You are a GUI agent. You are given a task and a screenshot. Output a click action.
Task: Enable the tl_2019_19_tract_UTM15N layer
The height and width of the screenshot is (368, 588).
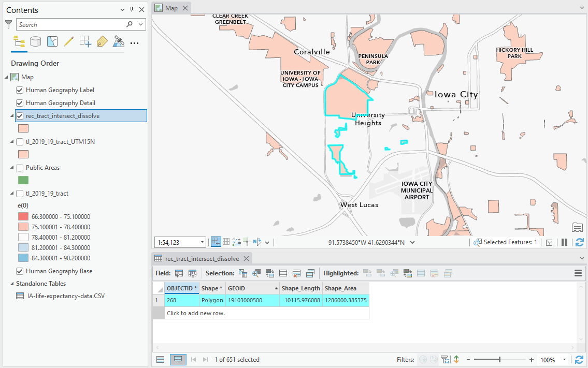click(20, 142)
